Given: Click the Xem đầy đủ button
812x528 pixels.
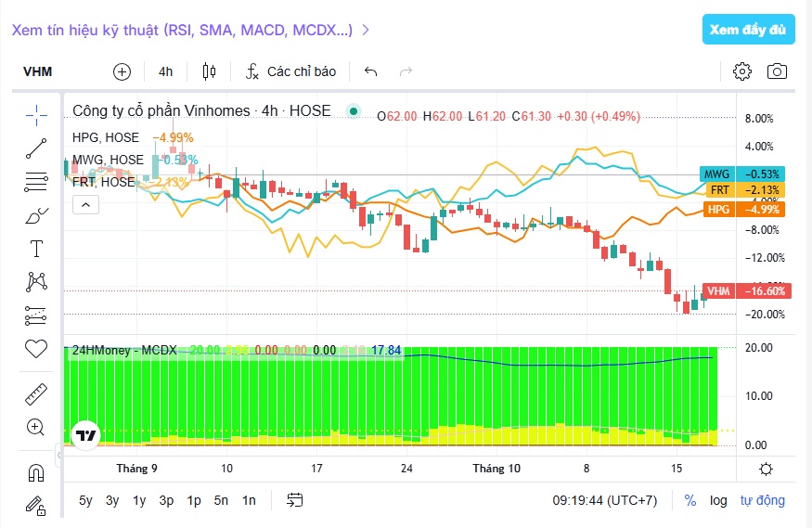Looking at the screenshot, I should tap(748, 30).
